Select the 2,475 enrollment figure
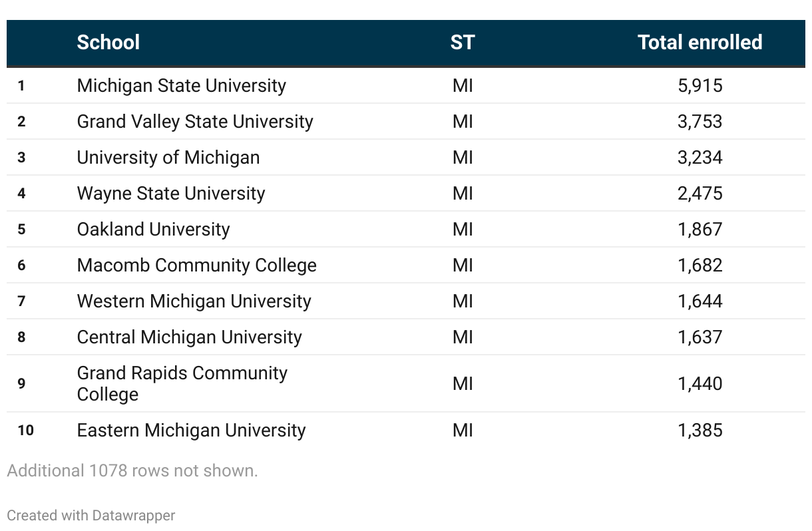Viewport: 812px width, 531px height. [x=700, y=194]
